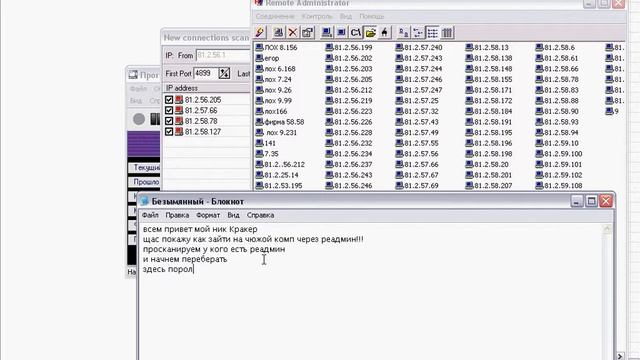
Task: Open Соединение menu in Remote Administrator
Action: point(275,16)
